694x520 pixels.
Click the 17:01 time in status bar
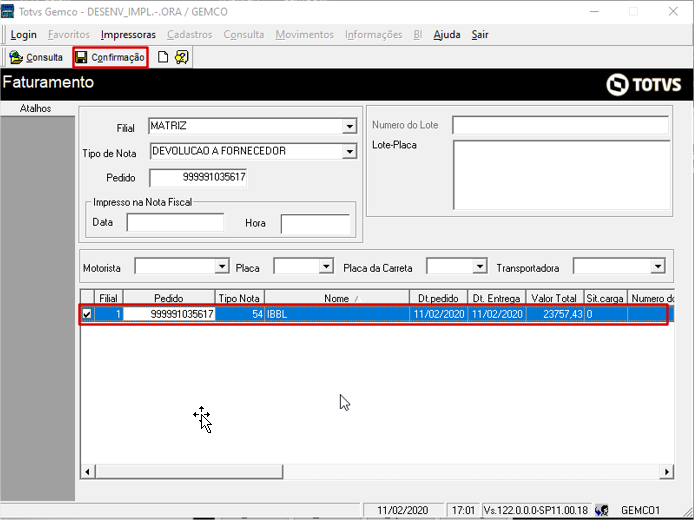(463, 510)
